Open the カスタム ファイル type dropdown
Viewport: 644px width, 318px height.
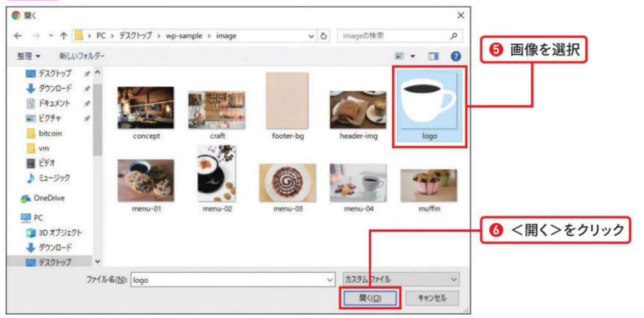click(x=401, y=278)
